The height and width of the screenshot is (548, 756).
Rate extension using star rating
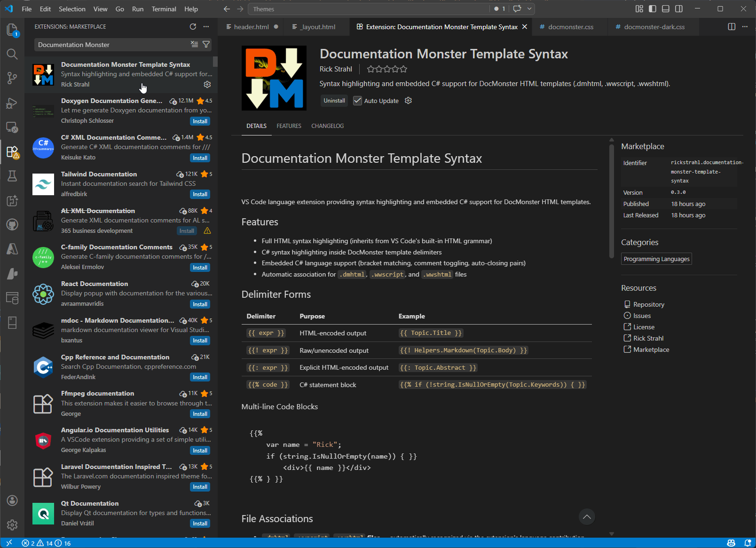[x=387, y=69]
